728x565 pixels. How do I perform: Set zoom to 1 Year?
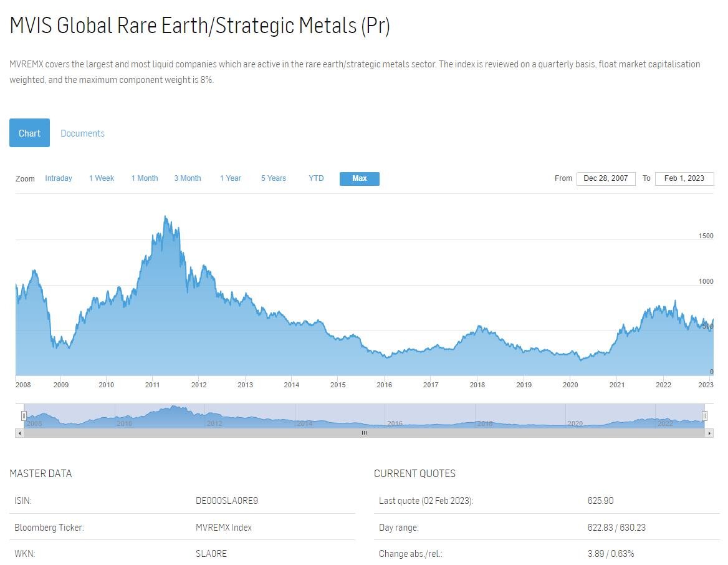click(230, 178)
